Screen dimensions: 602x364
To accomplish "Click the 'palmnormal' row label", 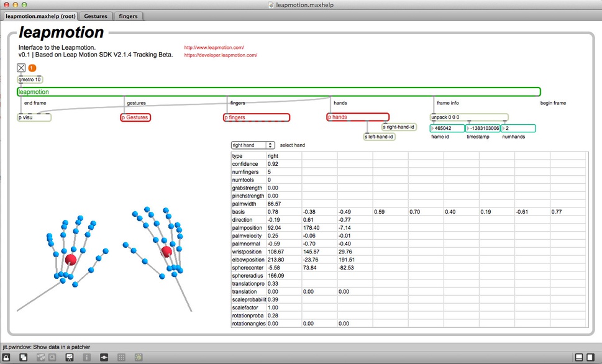I will pyautogui.click(x=246, y=244).
